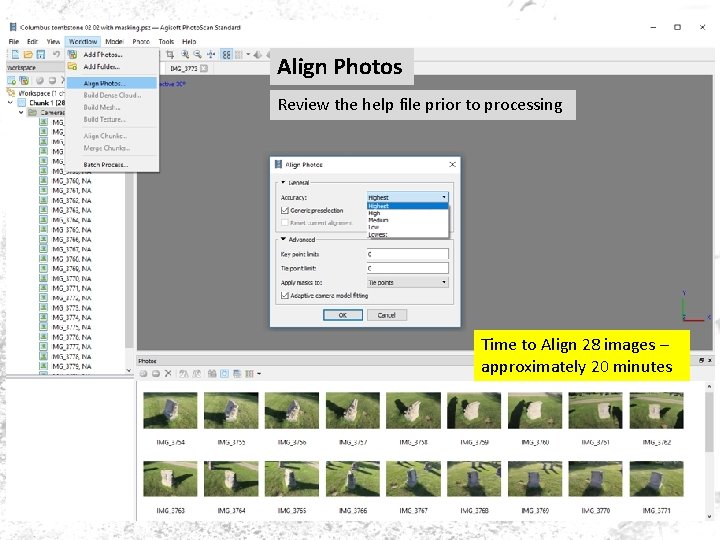
Task: Open the model view mode dropdown arrow
Action: tap(248, 55)
